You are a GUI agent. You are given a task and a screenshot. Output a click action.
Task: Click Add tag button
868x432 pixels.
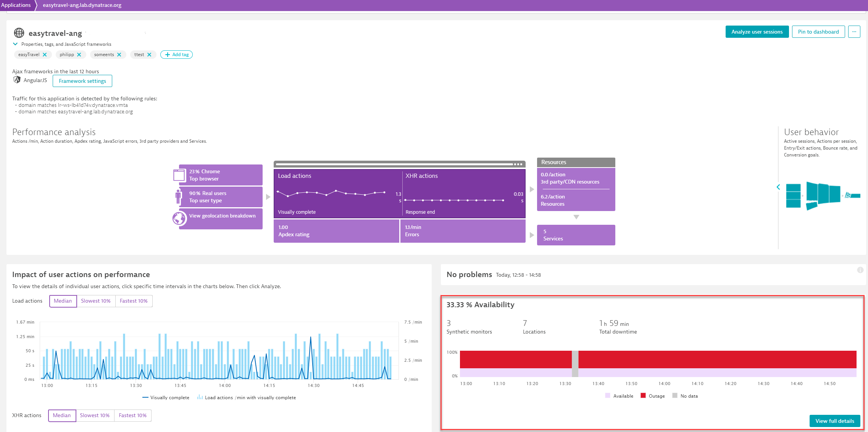pyautogui.click(x=176, y=55)
